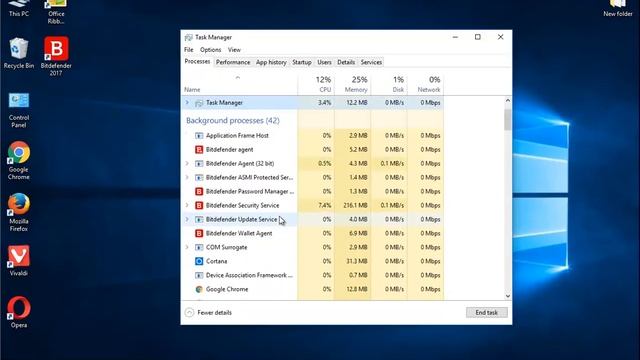Sort by the Memory column header
Screen dimensions: 640x360
353,84
